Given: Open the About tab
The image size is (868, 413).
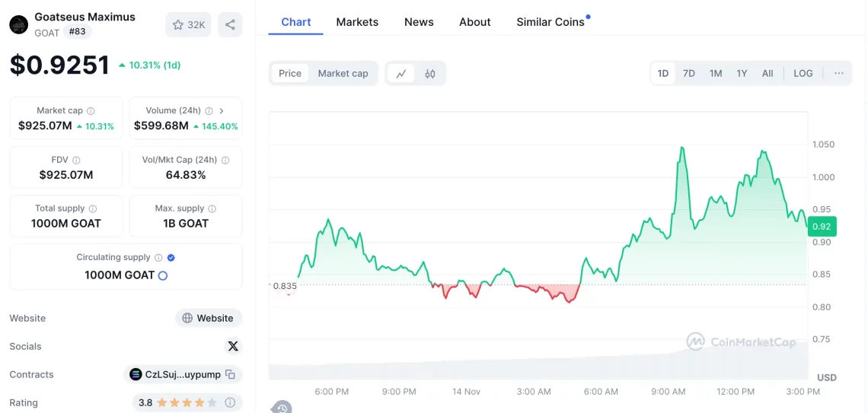Looking at the screenshot, I should pos(475,22).
